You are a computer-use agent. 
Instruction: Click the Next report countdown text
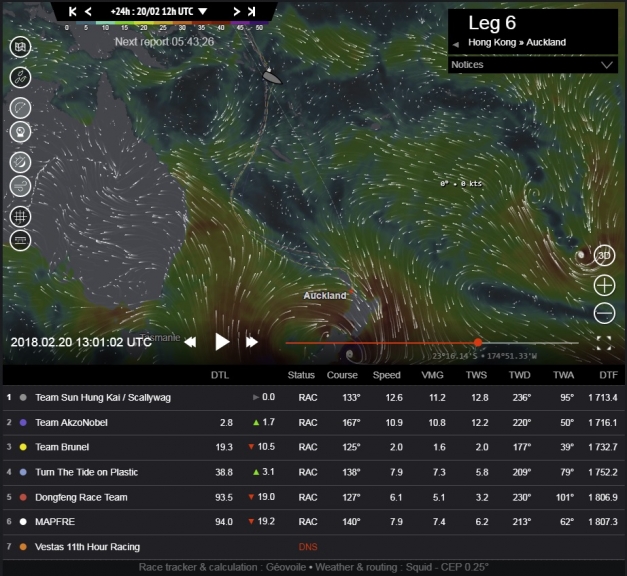coord(164,42)
